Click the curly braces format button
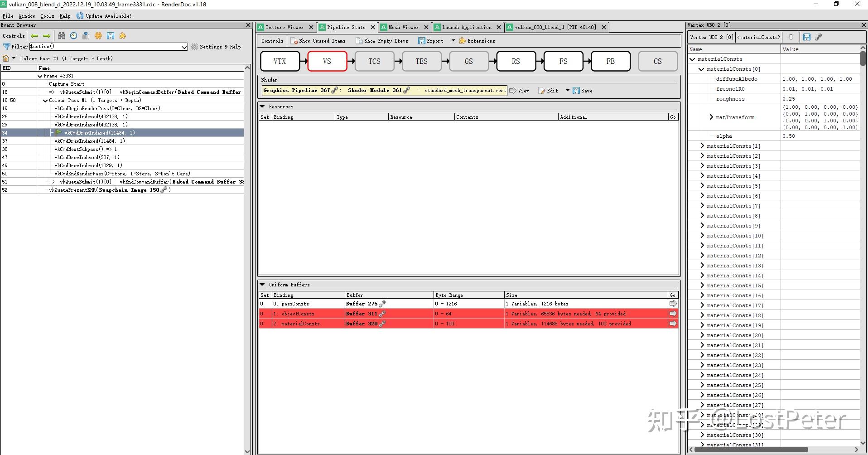The height and width of the screenshot is (455, 868). tap(791, 37)
